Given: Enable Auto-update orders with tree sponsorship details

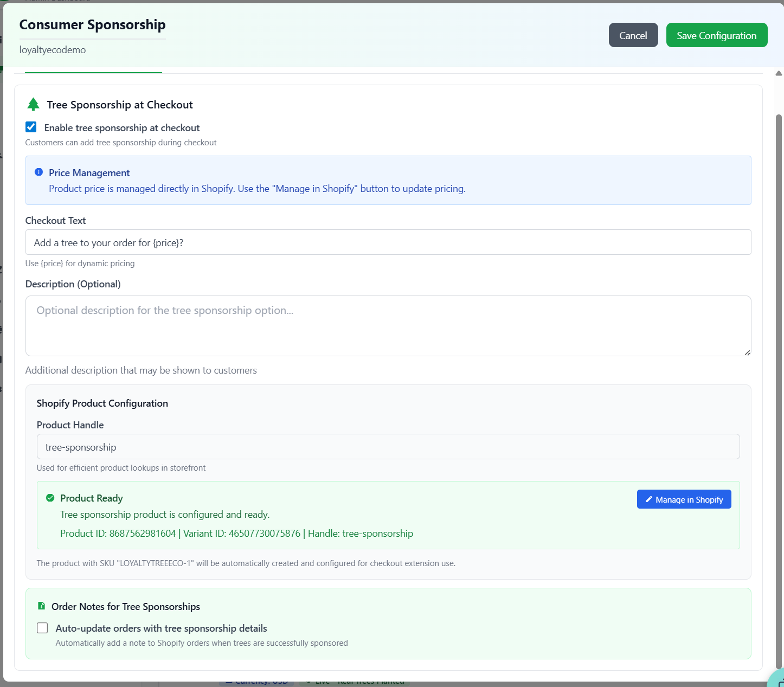Looking at the screenshot, I should 42,628.
